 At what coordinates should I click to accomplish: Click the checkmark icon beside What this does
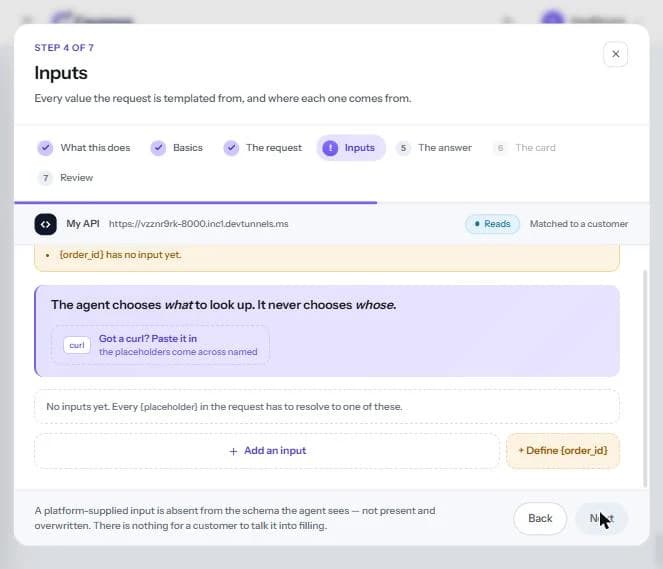(45, 148)
